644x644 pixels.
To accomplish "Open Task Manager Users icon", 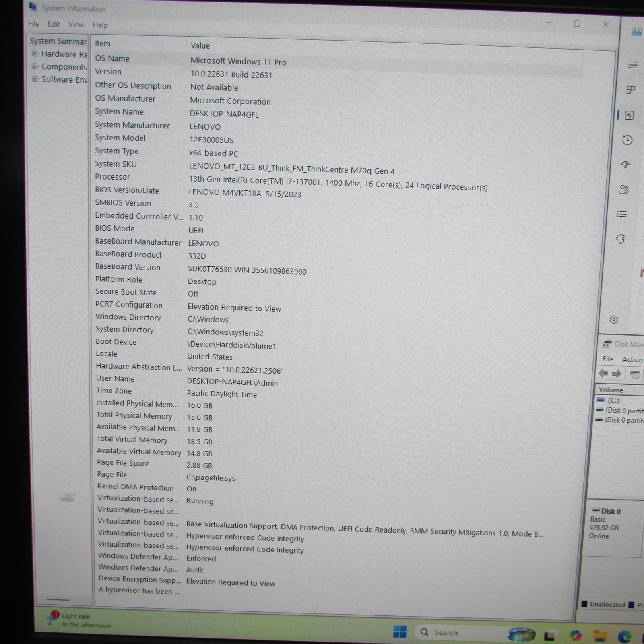I will (x=623, y=190).
